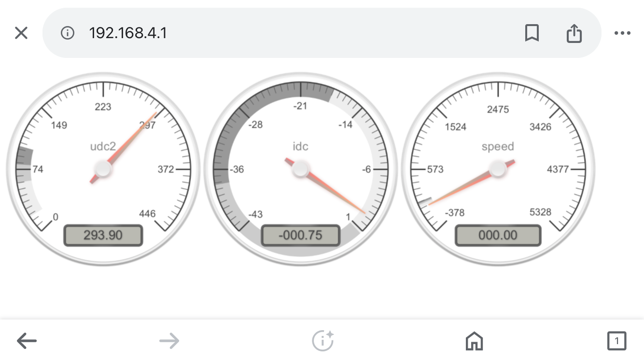644x362 pixels.
Task: Click the udc2 gauge value 293.90
Action: tap(103, 236)
